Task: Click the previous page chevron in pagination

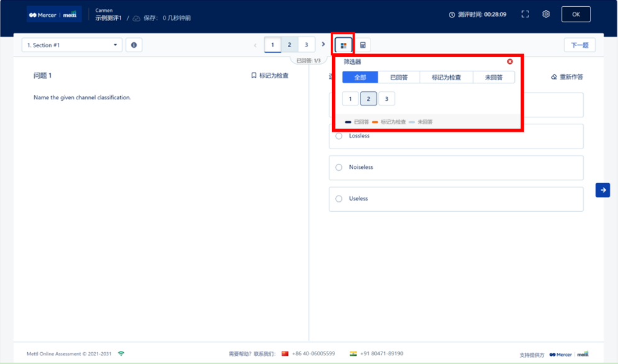Action: coord(256,45)
